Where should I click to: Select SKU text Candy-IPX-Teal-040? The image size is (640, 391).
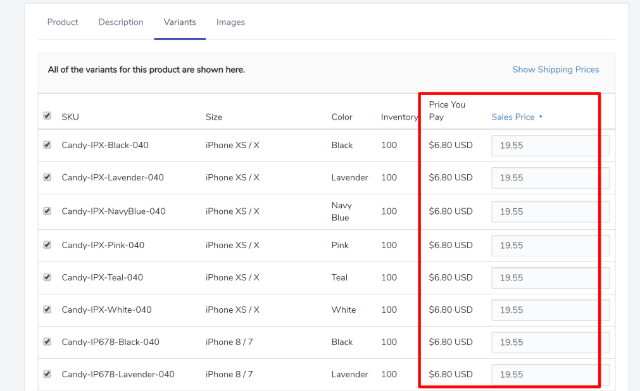click(102, 277)
